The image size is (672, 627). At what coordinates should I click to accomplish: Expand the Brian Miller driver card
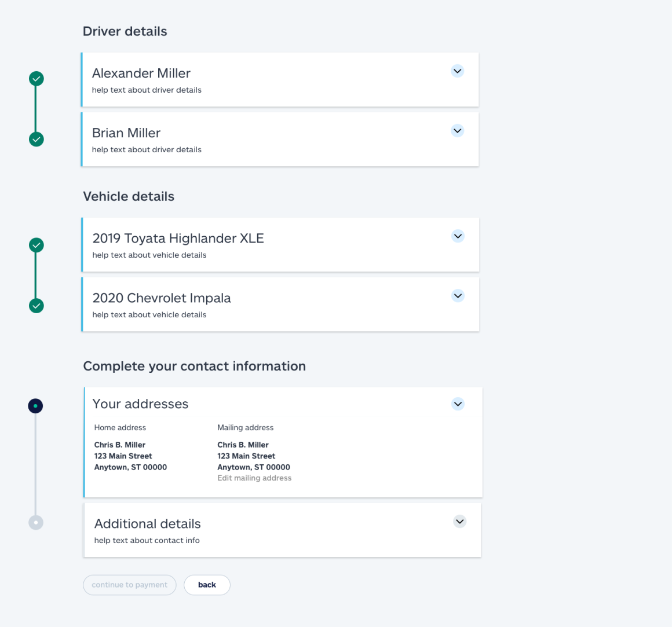coord(458,131)
